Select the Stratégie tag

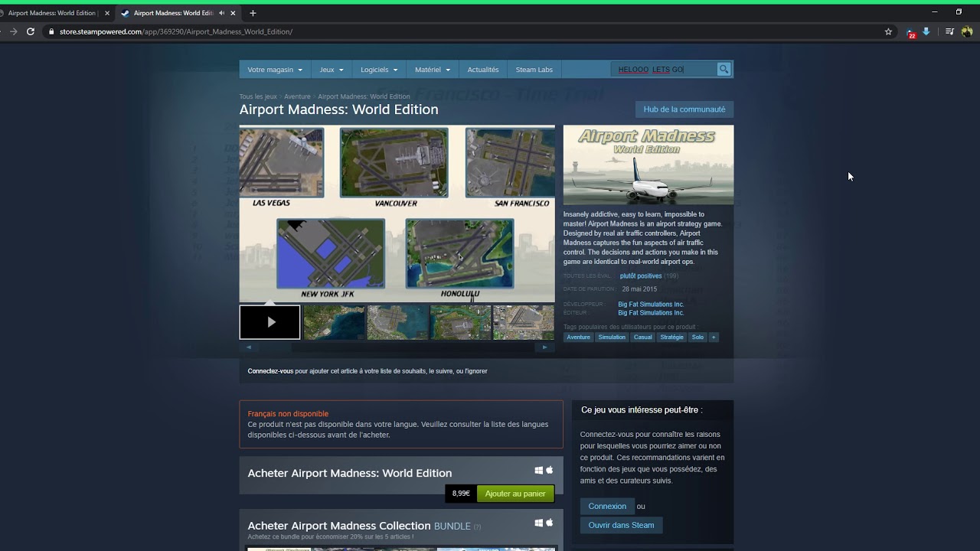(671, 337)
